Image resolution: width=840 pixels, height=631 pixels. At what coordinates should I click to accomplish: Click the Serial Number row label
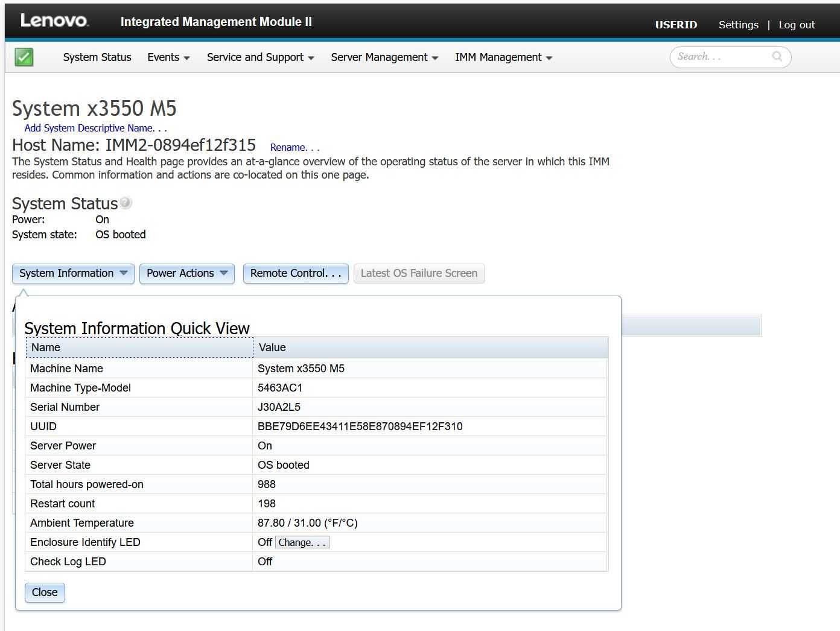pyautogui.click(x=65, y=407)
